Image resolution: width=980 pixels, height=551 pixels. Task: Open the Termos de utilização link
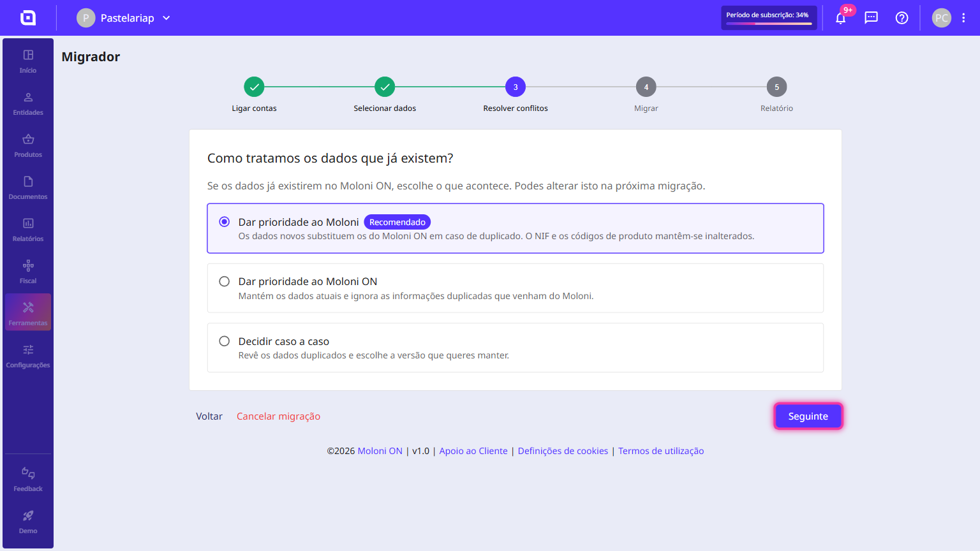661,451
